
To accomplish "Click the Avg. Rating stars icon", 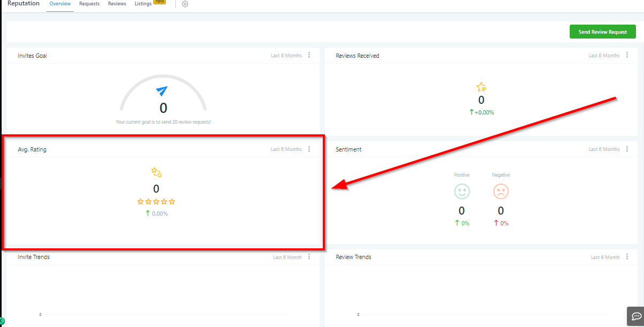I will [x=156, y=172].
